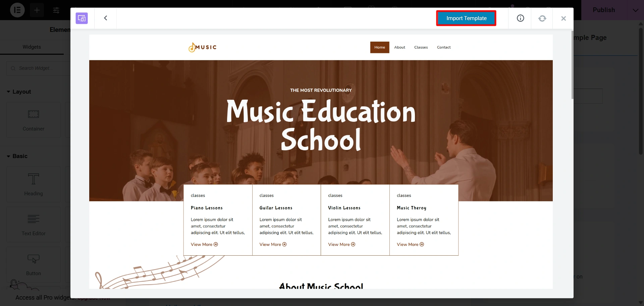The height and width of the screenshot is (306, 644).
Task: Collapse the Basic widget section
Action: (x=17, y=156)
